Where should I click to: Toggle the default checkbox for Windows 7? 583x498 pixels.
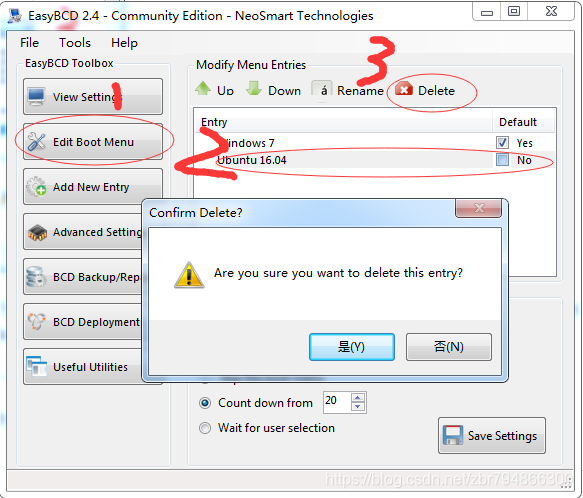click(x=502, y=142)
